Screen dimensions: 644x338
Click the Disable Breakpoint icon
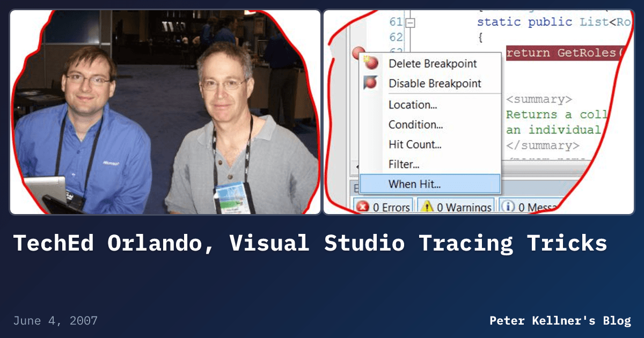[370, 83]
